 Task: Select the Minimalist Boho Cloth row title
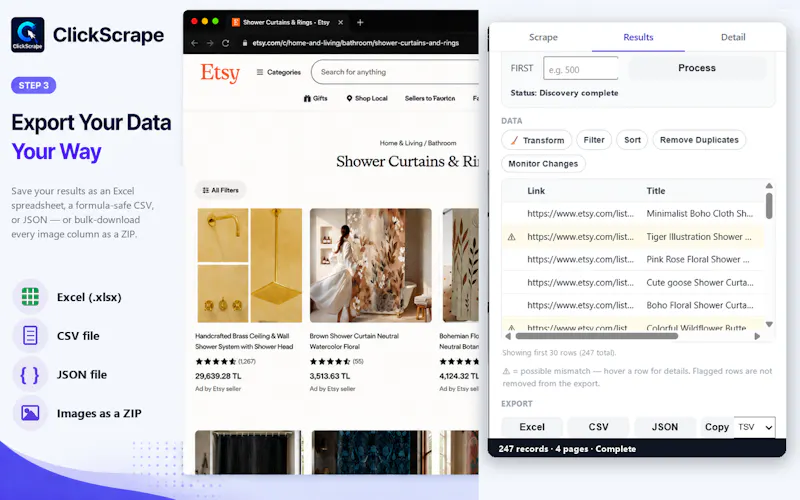tap(699, 213)
